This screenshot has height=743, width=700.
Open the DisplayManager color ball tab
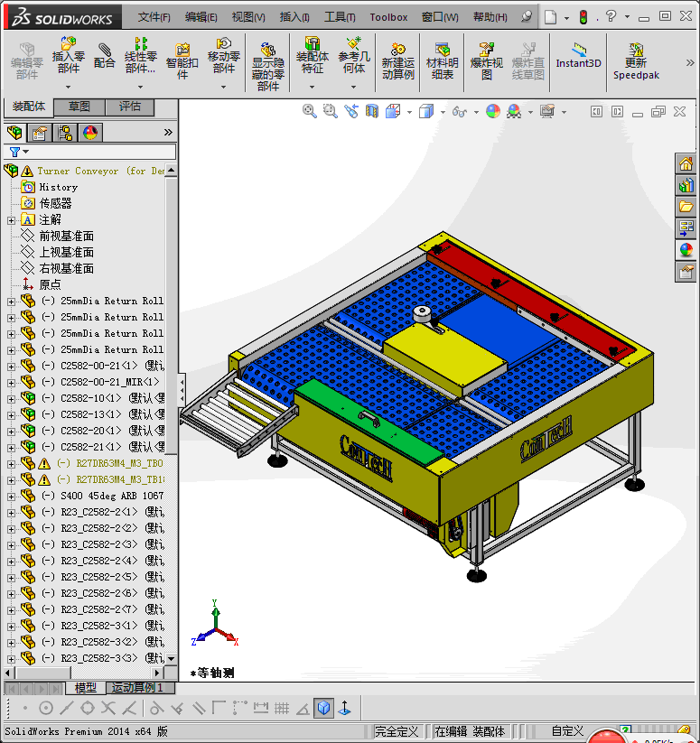click(x=90, y=133)
